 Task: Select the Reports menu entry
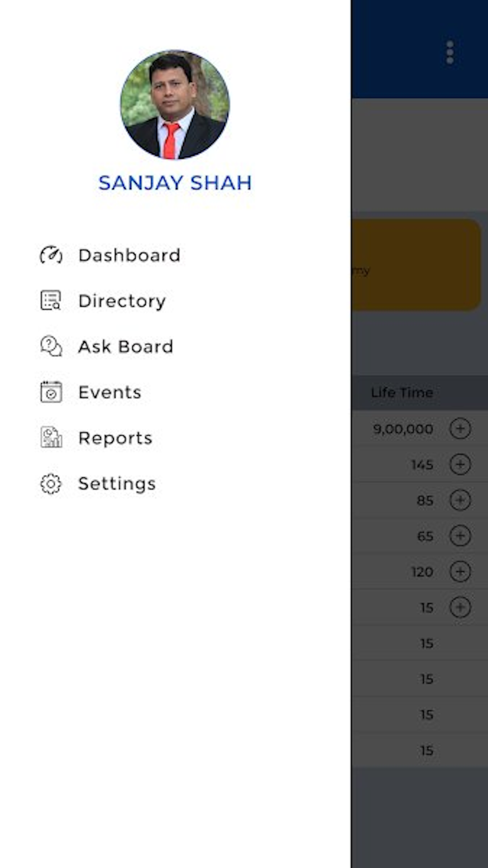115,438
